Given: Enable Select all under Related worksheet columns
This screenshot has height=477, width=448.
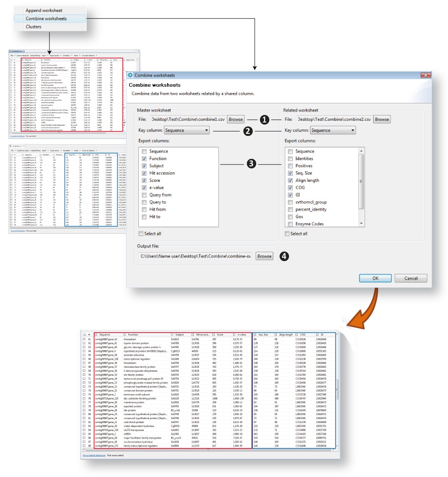Looking at the screenshot, I should pyautogui.click(x=287, y=234).
